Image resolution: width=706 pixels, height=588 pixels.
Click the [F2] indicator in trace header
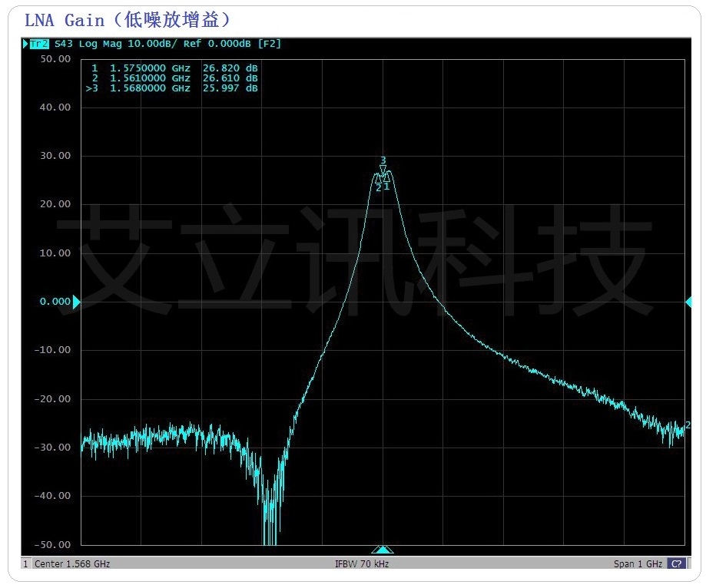click(269, 44)
